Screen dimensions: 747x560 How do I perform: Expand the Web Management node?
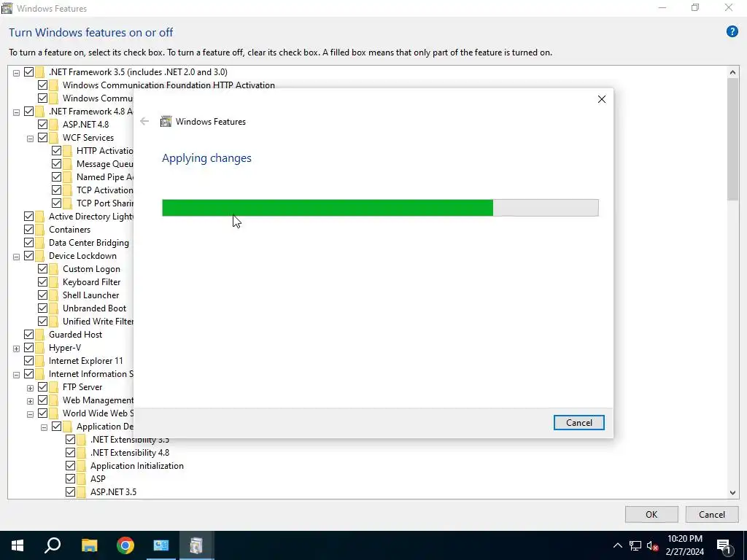pos(30,401)
